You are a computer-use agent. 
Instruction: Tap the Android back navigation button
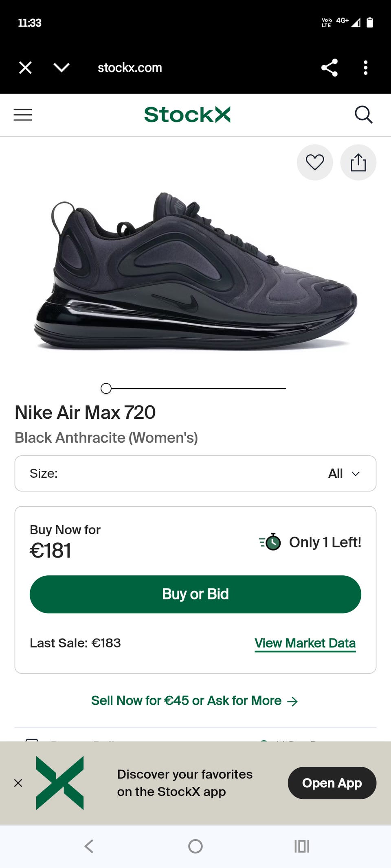pos(89,846)
